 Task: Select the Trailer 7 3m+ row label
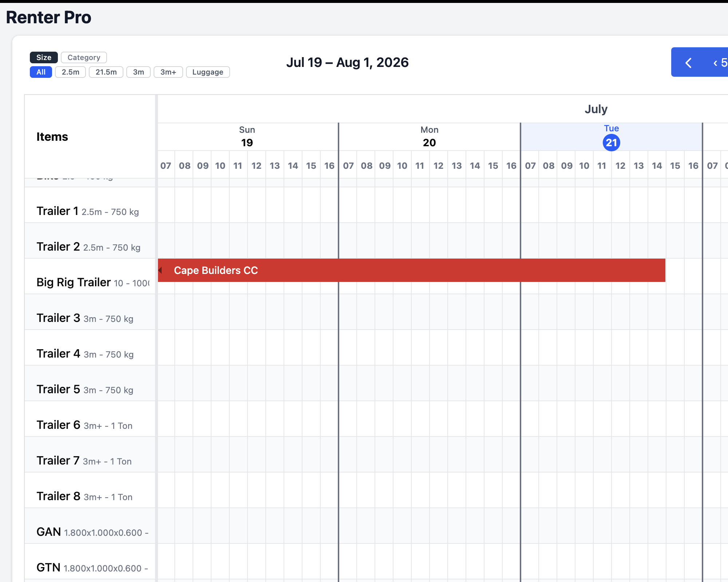point(90,454)
